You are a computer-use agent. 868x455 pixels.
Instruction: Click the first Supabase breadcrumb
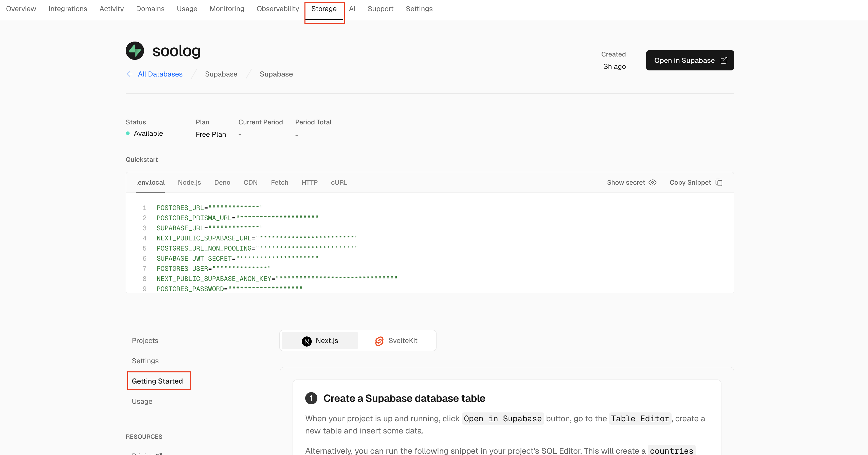(x=221, y=74)
